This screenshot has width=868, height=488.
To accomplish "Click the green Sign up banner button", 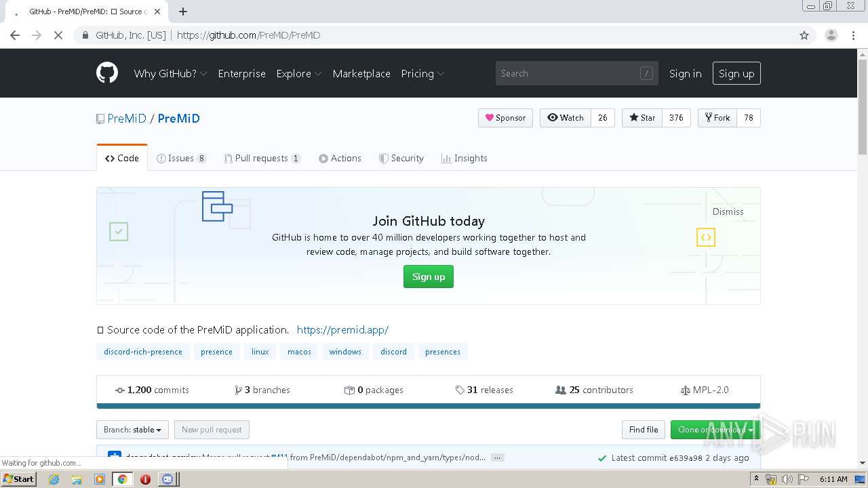I will [429, 277].
